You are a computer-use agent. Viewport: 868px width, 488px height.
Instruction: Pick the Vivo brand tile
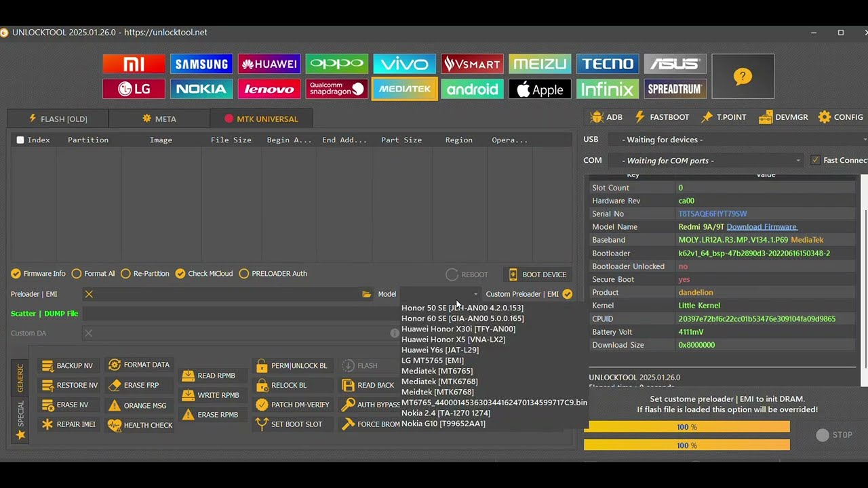click(x=405, y=64)
